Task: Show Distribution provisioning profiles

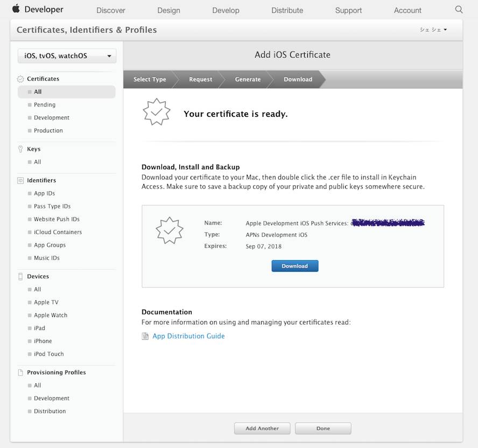Action: coord(50,411)
